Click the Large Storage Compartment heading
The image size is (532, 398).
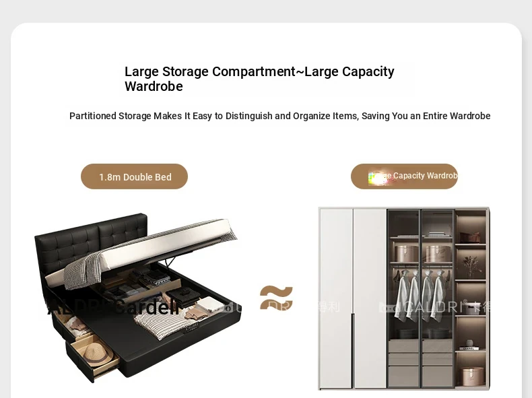259,79
